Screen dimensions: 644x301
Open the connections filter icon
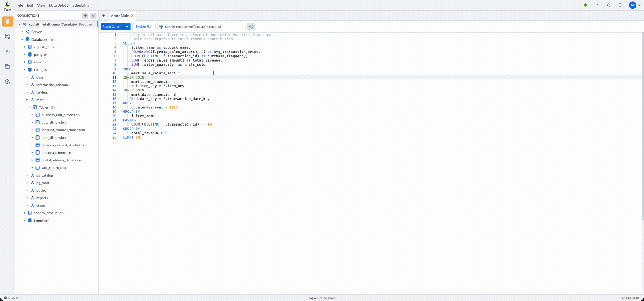pos(93,15)
